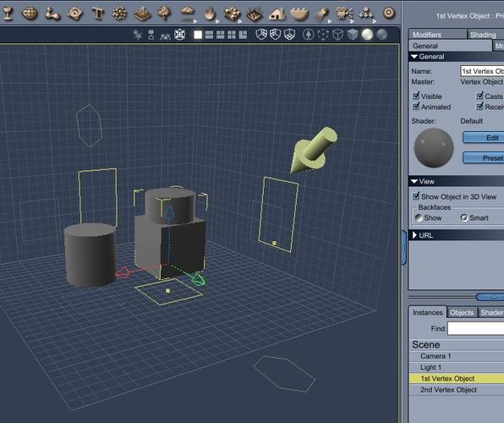Click the camera insert icon
This screenshot has width=504, height=423.
tap(343, 14)
